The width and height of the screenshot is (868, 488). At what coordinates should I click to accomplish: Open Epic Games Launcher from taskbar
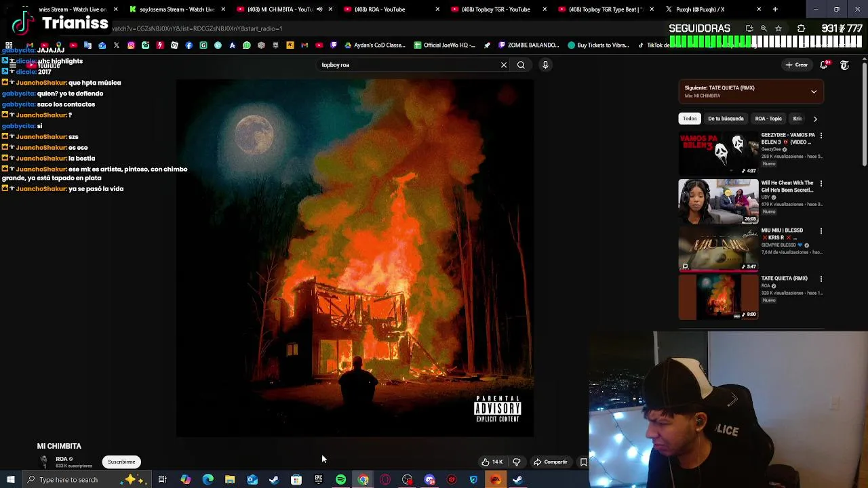(x=319, y=480)
